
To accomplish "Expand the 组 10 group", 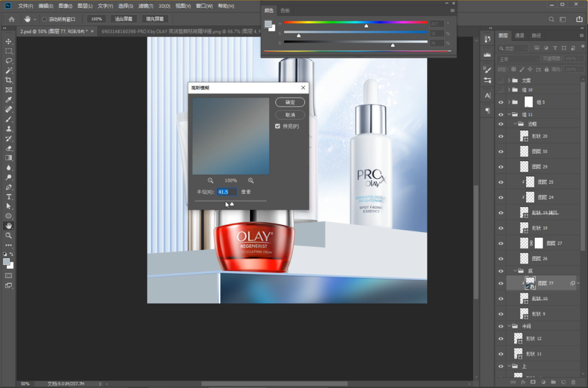I will coord(509,90).
